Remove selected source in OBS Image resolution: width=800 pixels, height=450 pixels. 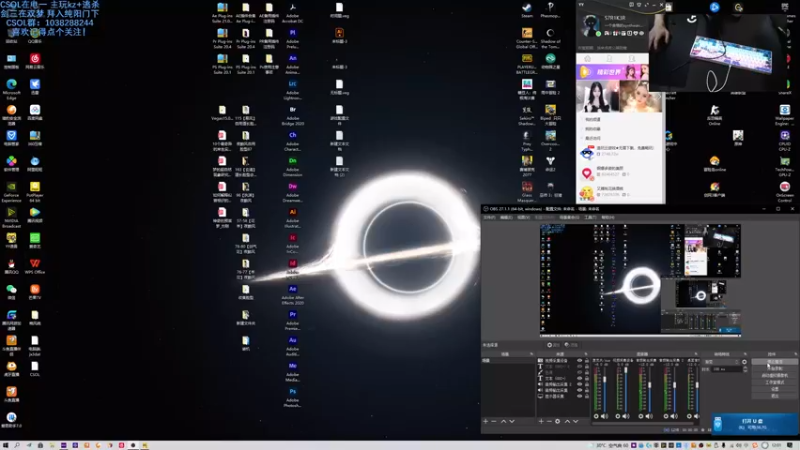549,421
